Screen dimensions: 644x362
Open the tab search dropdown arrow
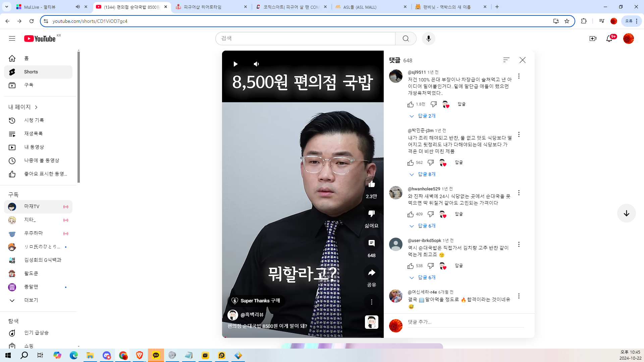7,7
